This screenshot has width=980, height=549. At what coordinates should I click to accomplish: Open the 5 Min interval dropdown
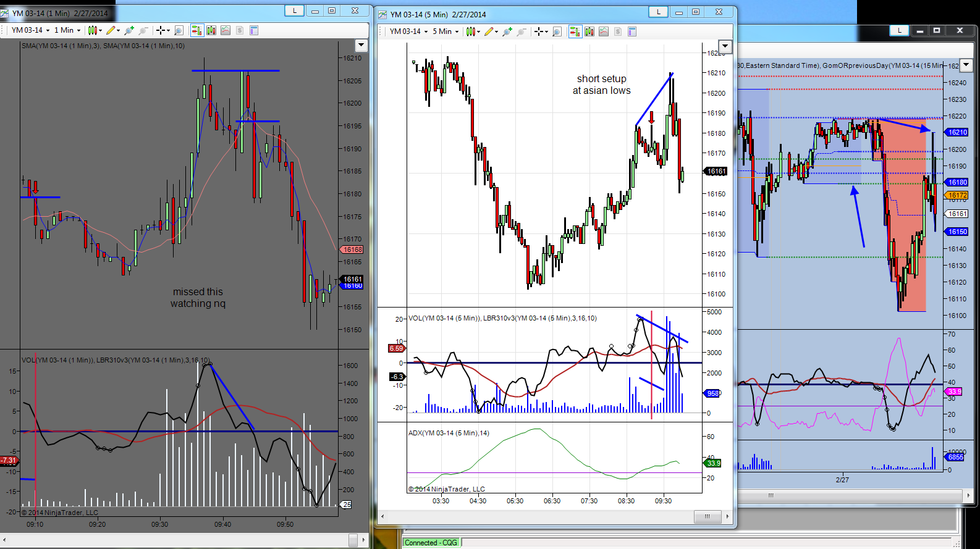(446, 31)
